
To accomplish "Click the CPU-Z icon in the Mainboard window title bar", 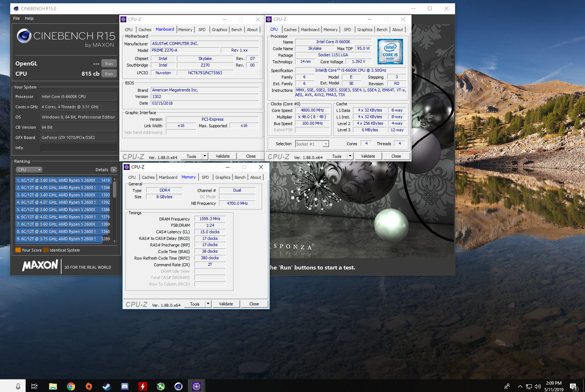I will [123, 19].
